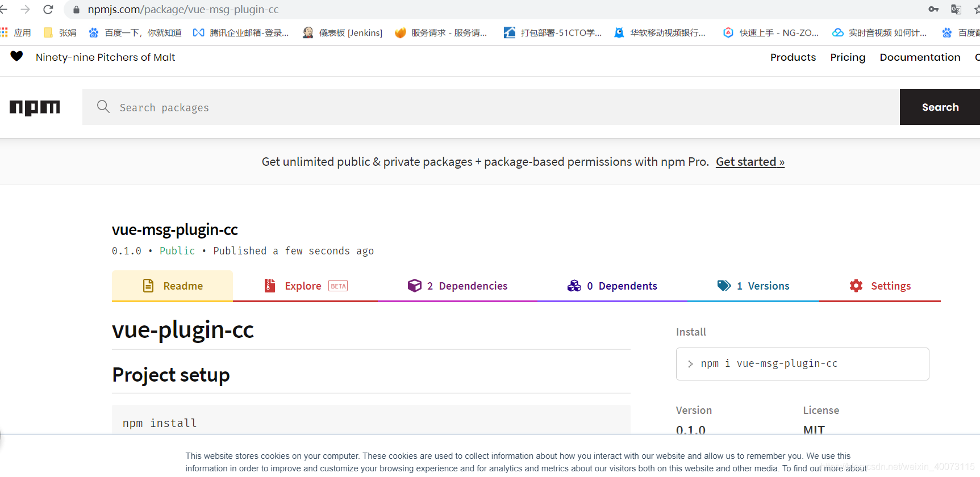Viewport: 980px width, 477px height.
Task: Open the 百度一下，你就知道 bookmark
Action: (135, 32)
